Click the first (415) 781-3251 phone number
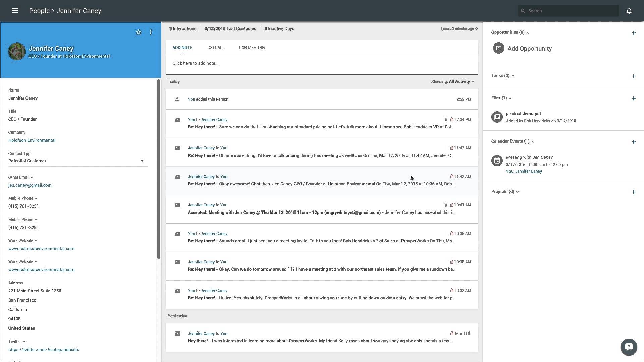644x362 pixels. click(x=23, y=206)
